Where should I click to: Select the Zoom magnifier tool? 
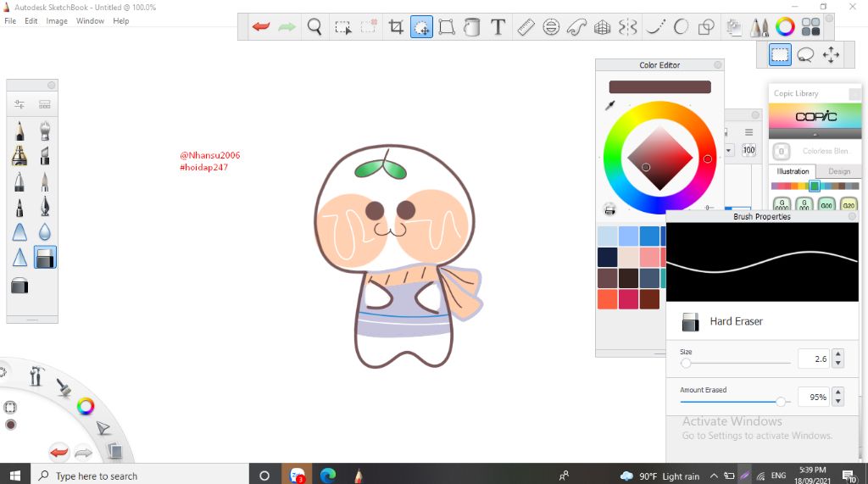click(x=314, y=26)
